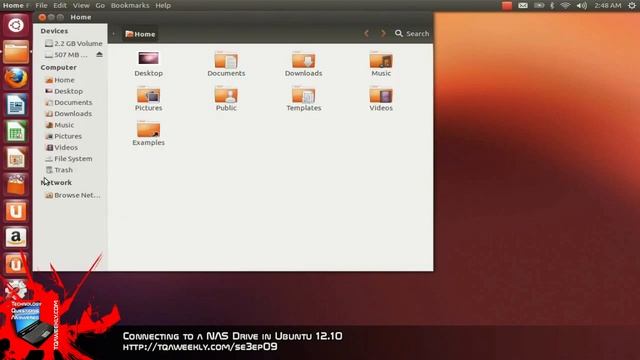Open Trash in sidebar
The image size is (640, 360).
59,170
